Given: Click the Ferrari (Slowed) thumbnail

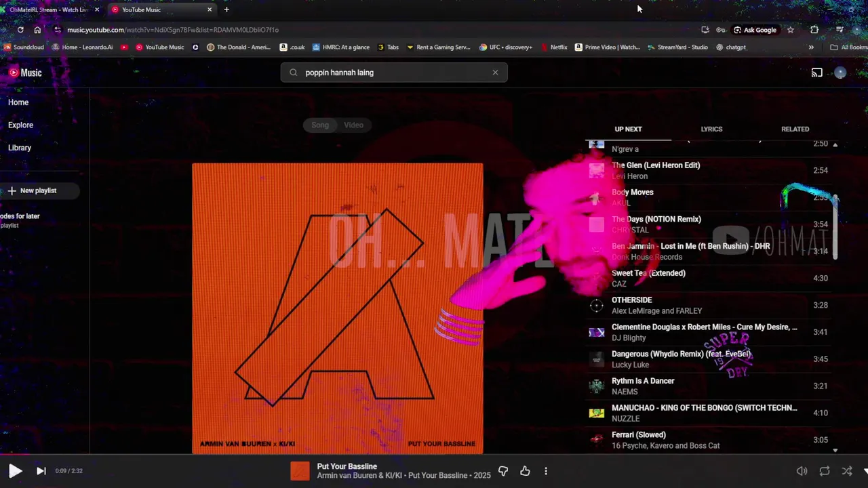Looking at the screenshot, I should pos(597,440).
